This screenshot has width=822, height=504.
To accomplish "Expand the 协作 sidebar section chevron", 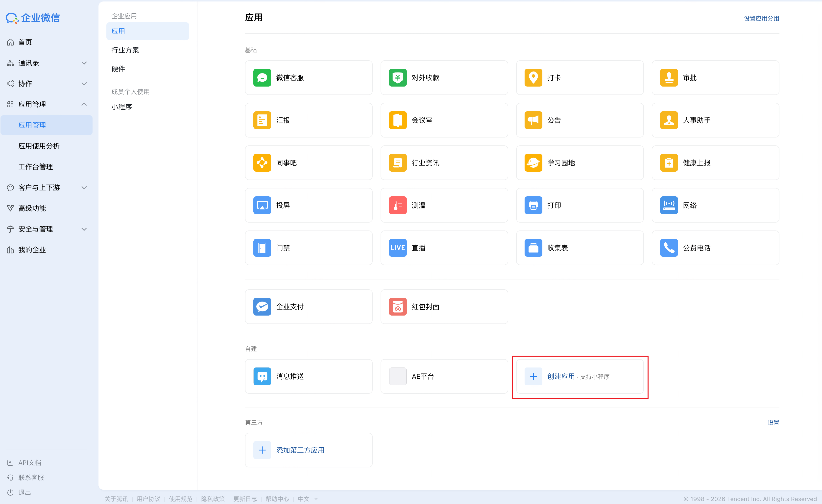I will (x=84, y=84).
